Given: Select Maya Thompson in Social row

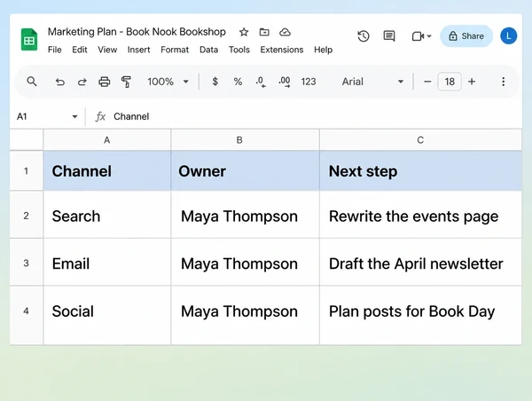Looking at the screenshot, I should pos(245,316).
